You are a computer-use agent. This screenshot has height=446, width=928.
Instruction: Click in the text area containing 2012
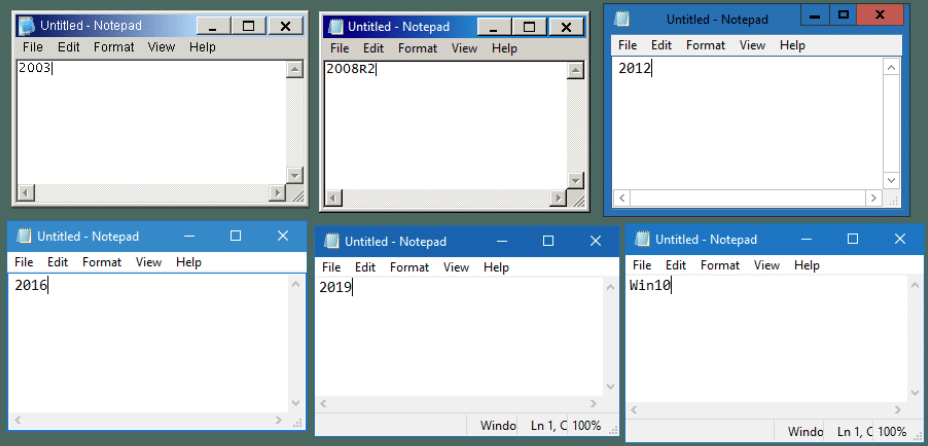(747, 123)
